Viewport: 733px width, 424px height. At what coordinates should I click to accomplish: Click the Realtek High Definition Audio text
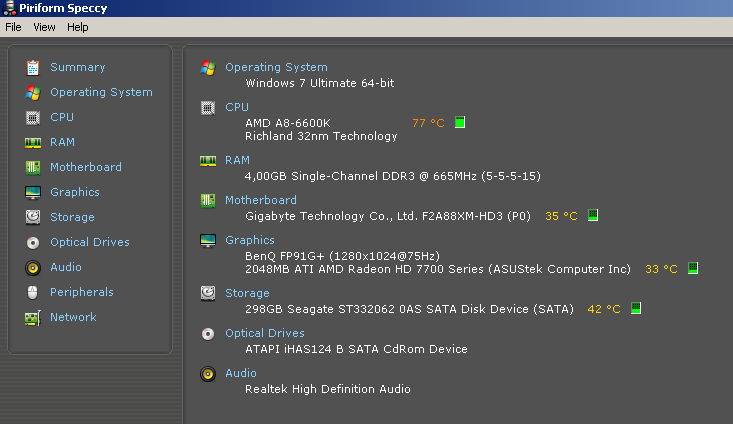(328, 389)
